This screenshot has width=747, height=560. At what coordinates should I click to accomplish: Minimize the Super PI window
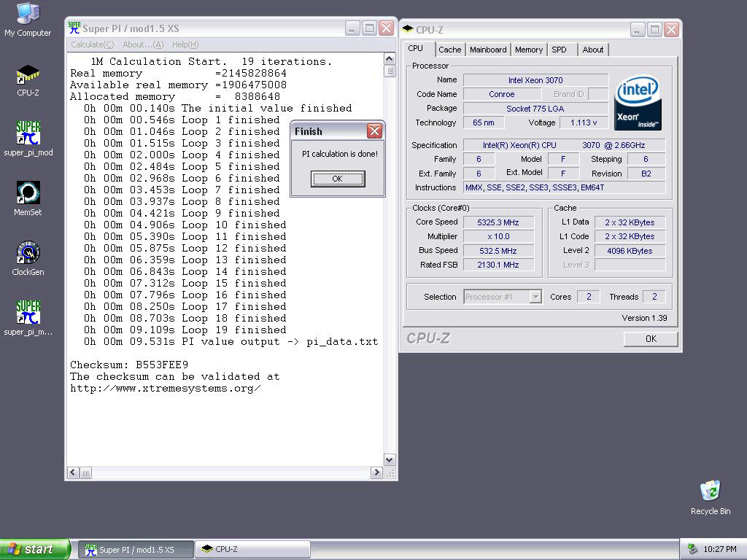[x=352, y=28]
